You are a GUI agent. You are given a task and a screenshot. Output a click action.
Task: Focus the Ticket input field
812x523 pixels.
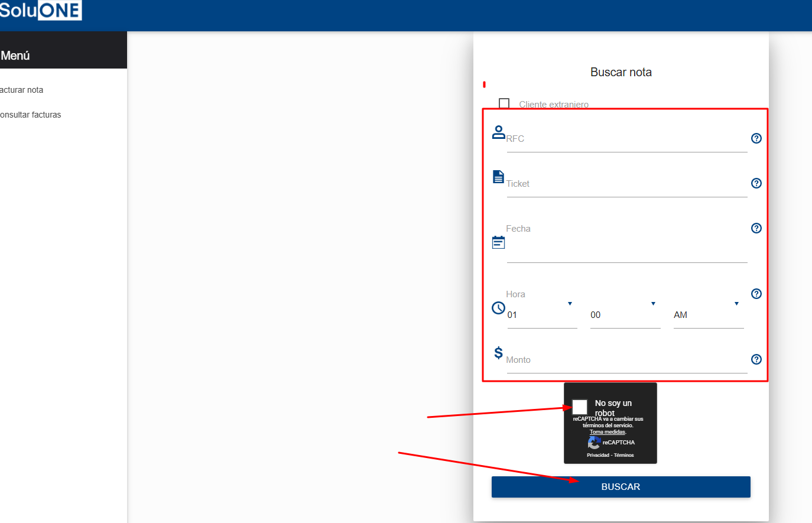626,184
